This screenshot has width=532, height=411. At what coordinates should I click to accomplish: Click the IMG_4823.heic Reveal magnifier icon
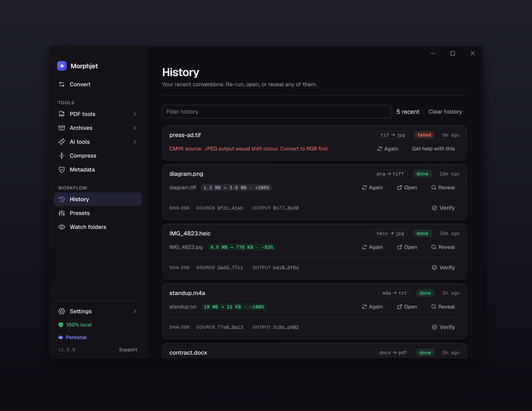point(434,247)
